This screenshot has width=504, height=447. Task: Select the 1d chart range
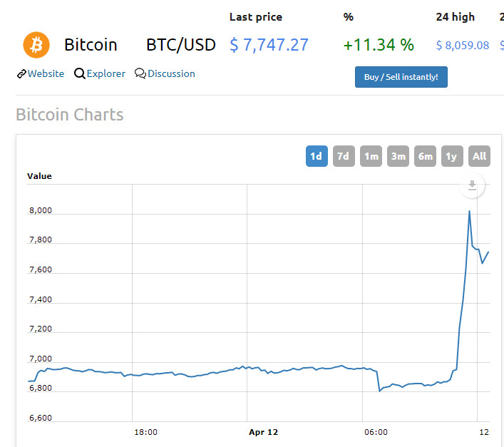(317, 156)
